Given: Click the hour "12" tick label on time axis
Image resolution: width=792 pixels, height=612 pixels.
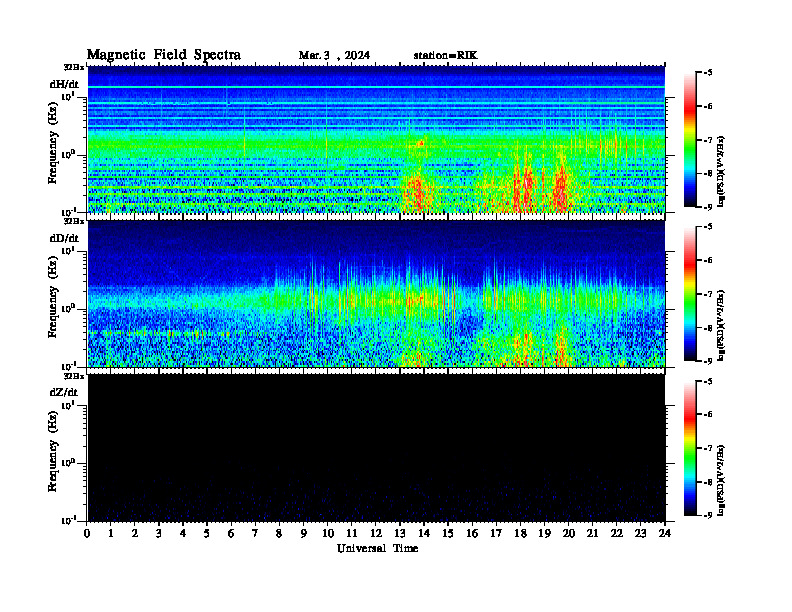Looking at the screenshot, I should coord(376,534).
